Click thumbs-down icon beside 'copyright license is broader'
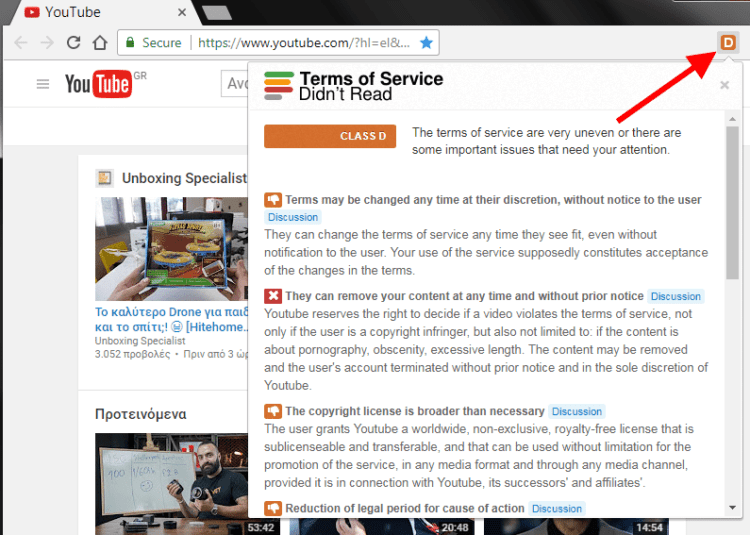The image size is (750, 535). [x=273, y=411]
